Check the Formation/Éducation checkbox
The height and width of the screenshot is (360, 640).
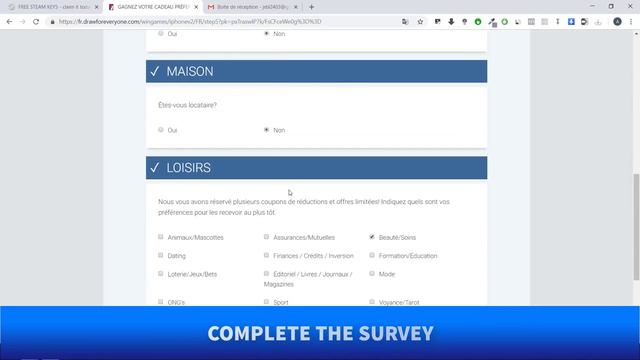pyautogui.click(x=372, y=255)
